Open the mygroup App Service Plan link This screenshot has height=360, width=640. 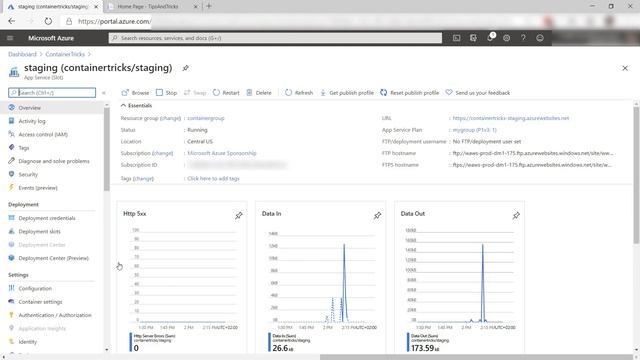tap(474, 130)
